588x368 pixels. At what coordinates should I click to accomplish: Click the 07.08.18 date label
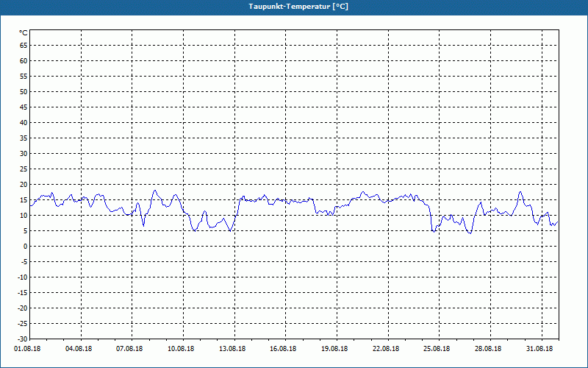click(x=129, y=349)
